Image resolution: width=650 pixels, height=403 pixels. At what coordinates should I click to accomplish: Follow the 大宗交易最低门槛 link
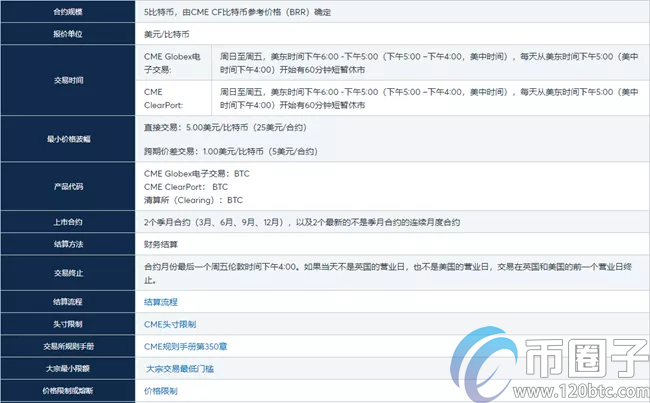click(x=180, y=369)
